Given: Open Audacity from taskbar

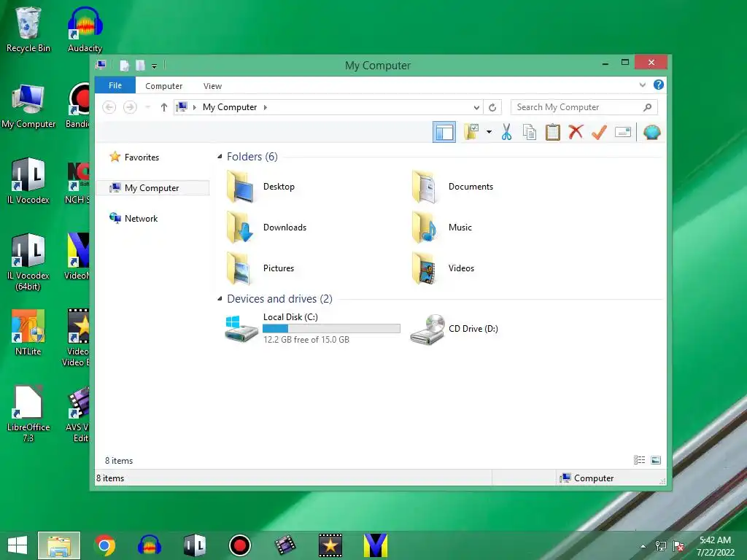Looking at the screenshot, I should pos(149,545).
